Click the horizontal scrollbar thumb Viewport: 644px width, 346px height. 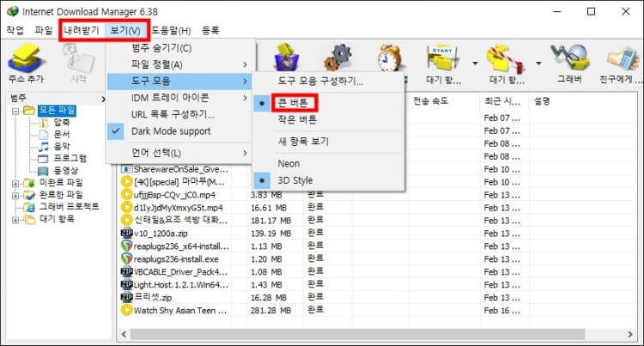(357, 334)
